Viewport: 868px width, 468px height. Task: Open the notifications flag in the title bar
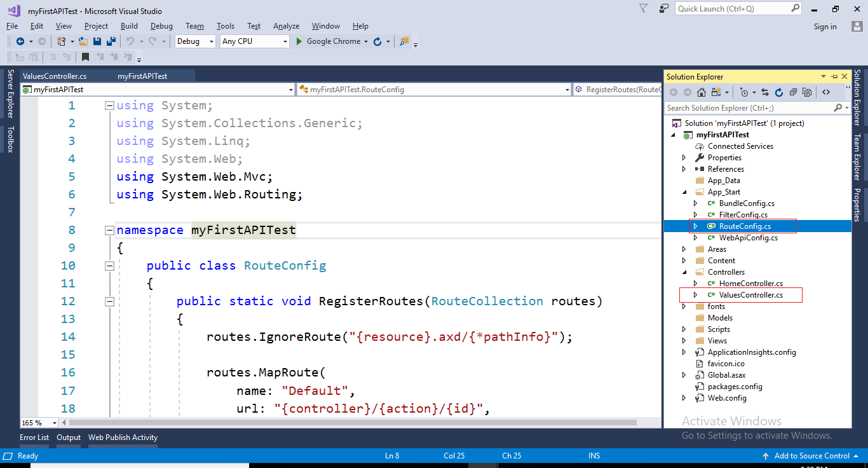click(x=643, y=8)
